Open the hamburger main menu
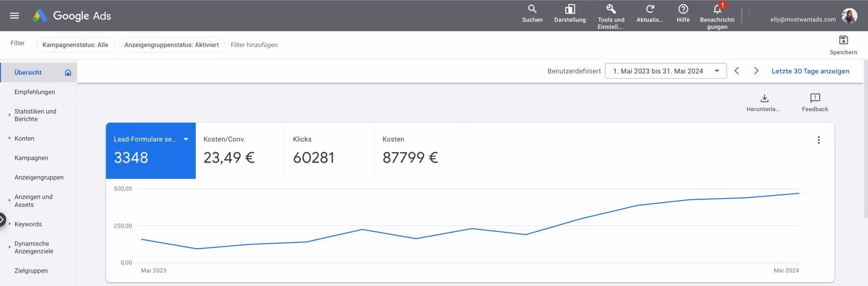Viewport: 868px width, 286px height. point(15,16)
